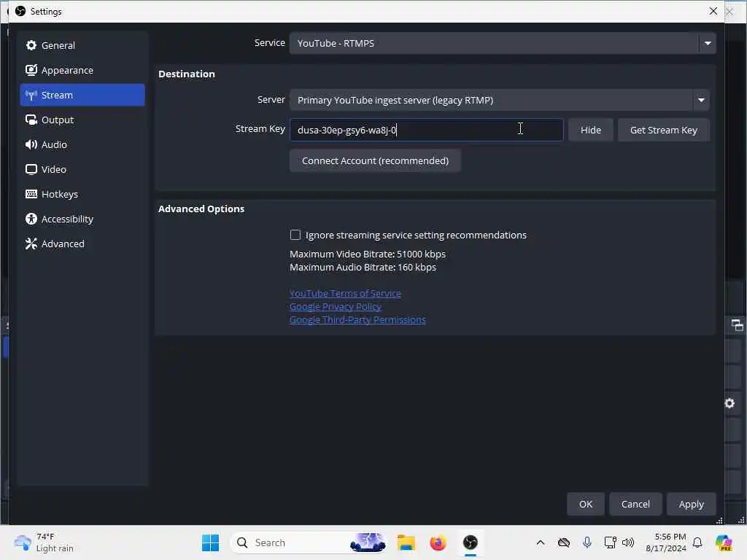The image size is (747, 560).
Task: Click the OBS Studio taskbar icon
Action: [471, 542]
